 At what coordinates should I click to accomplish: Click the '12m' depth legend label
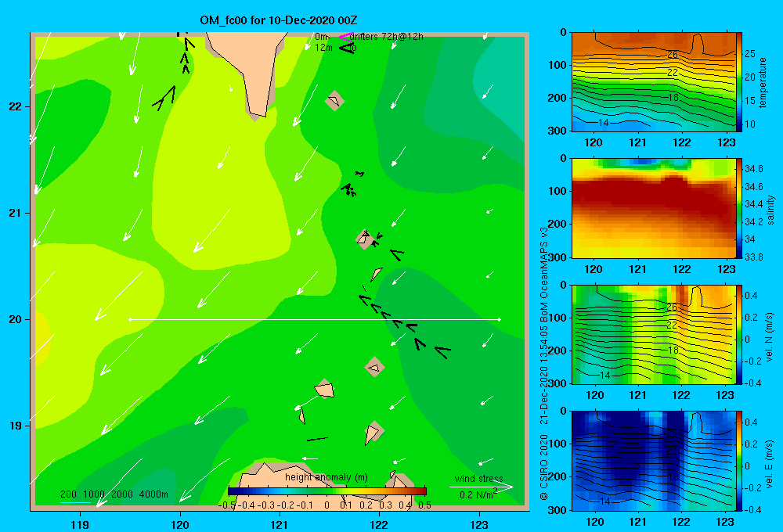click(323, 48)
